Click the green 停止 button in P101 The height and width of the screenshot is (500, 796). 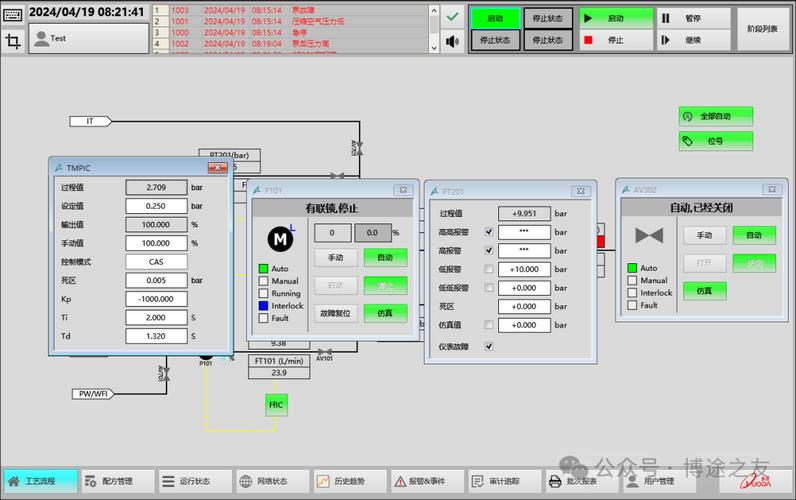(385, 285)
